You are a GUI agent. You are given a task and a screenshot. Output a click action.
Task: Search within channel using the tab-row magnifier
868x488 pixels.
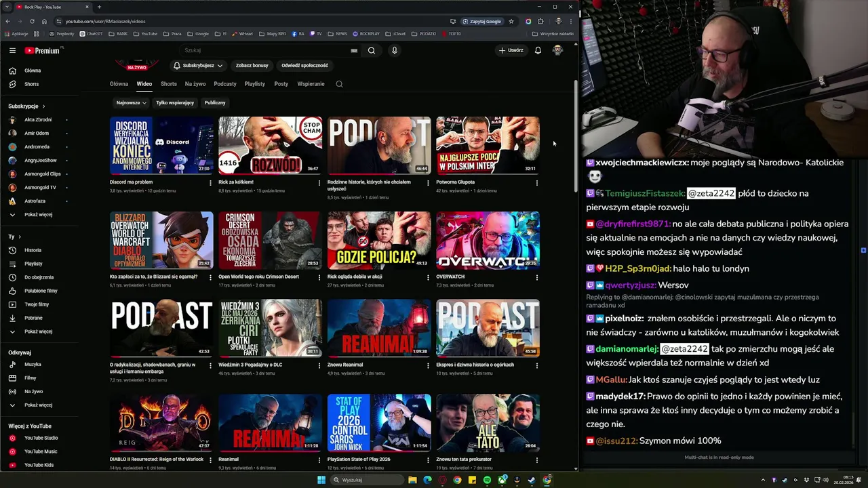[339, 84]
